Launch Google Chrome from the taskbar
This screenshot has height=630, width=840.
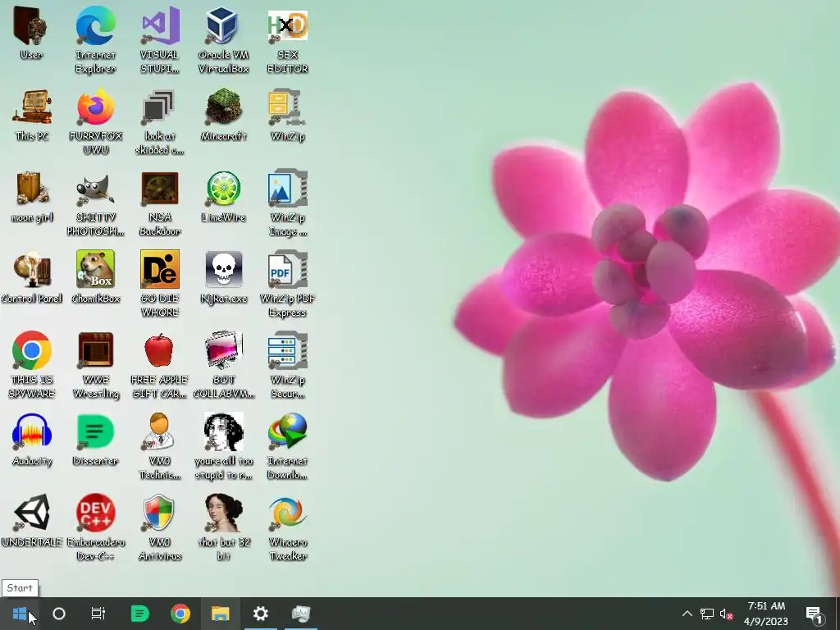coord(180,614)
